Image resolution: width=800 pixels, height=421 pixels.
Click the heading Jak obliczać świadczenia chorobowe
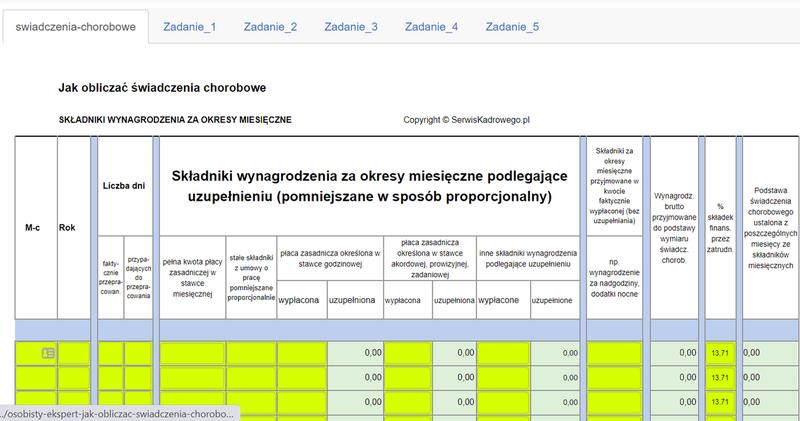click(x=162, y=88)
